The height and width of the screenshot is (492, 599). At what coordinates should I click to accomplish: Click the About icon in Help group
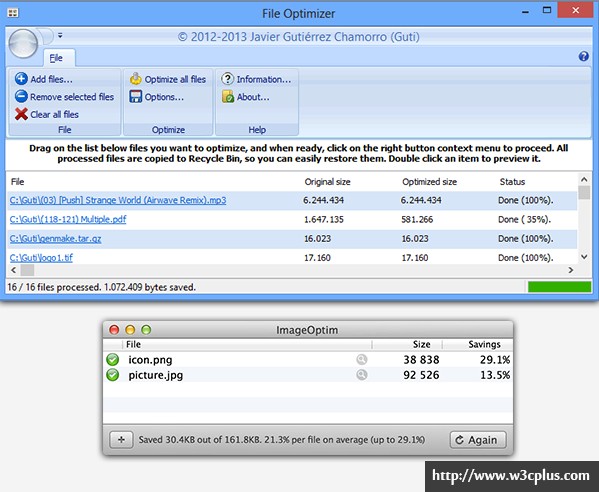228,96
